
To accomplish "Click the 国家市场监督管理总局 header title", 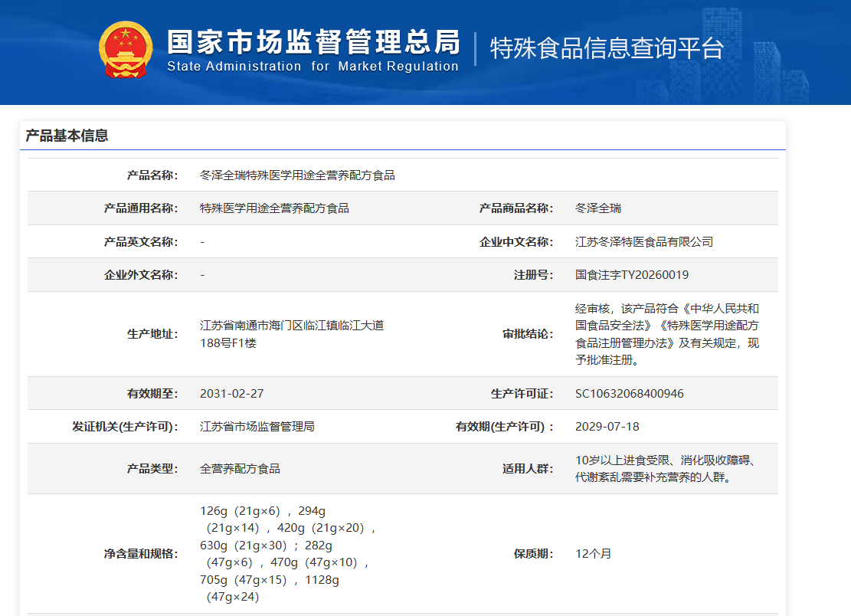I will [313, 41].
